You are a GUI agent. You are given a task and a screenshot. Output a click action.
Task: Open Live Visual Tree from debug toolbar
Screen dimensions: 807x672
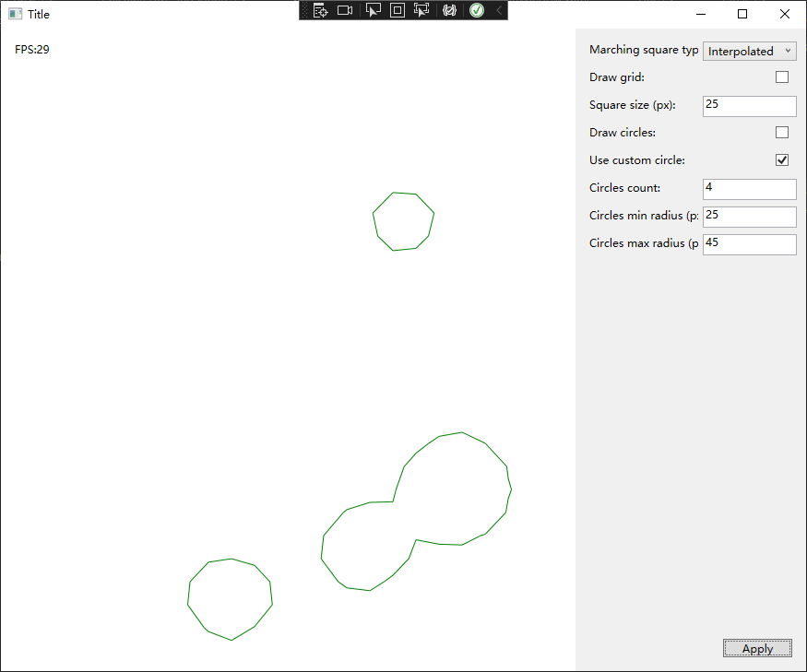tap(320, 10)
